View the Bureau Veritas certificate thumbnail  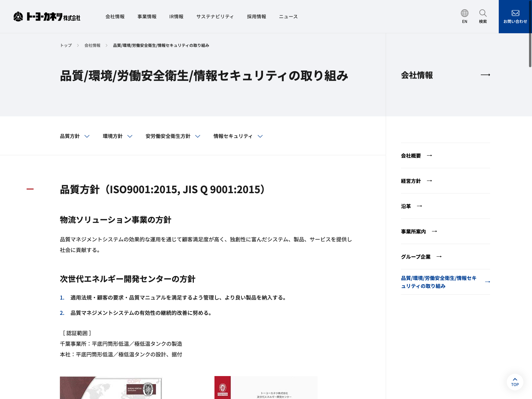[111, 388]
